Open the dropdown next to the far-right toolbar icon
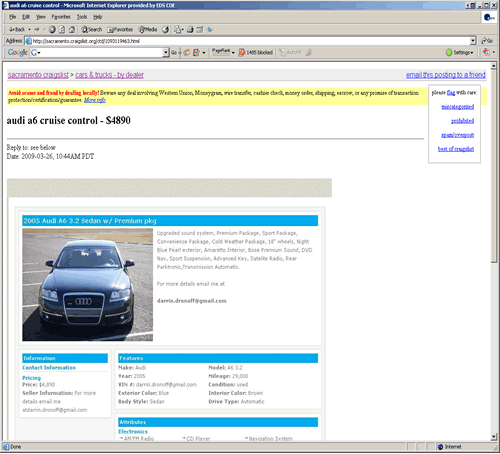 pyautogui.click(x=494, y=52)
